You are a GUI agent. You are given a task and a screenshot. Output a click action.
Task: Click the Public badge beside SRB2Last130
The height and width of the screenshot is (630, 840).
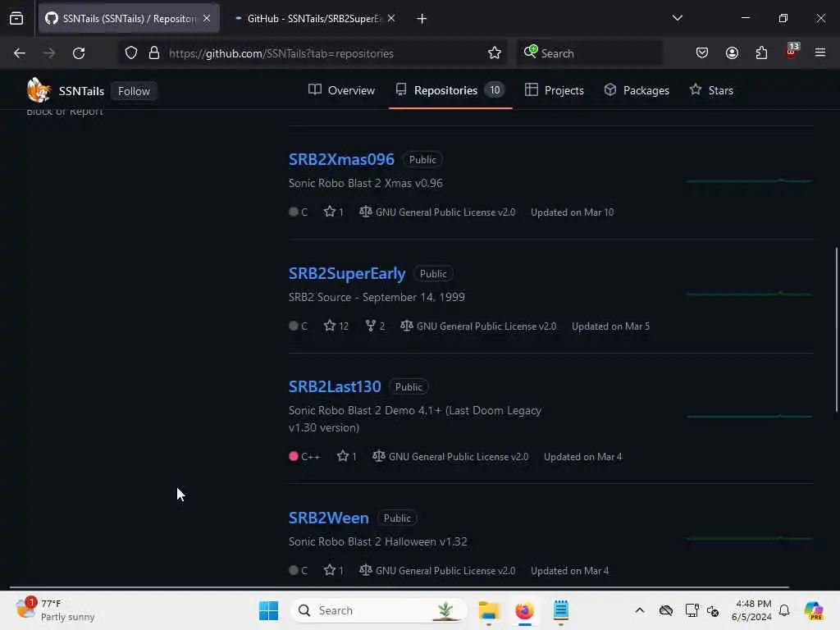[409, 387]
